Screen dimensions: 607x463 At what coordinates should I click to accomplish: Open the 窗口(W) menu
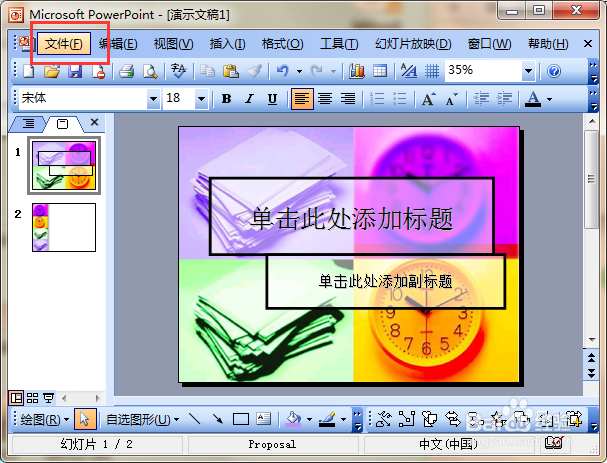tap(489, 44)
